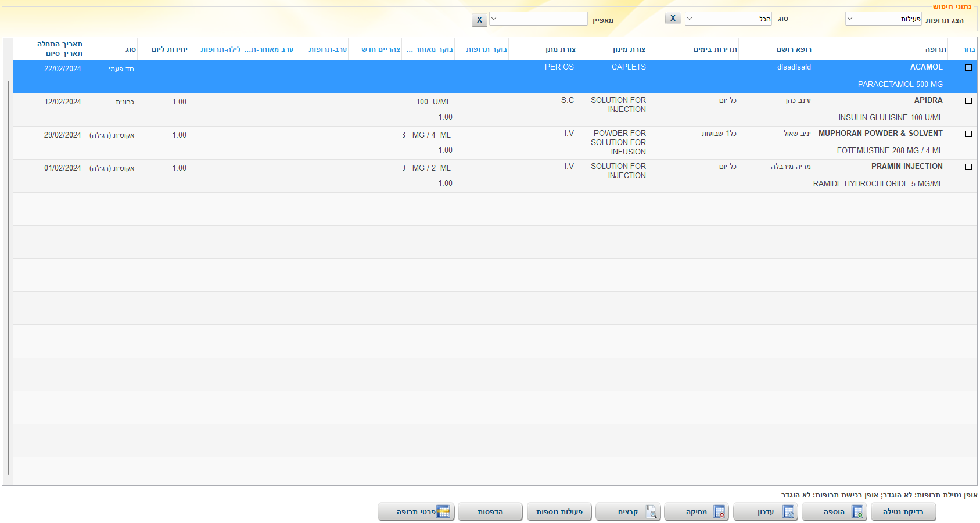Open the פעולות נוספות button
The height and width of the screenshot is (523, 980).
point(559,512)
